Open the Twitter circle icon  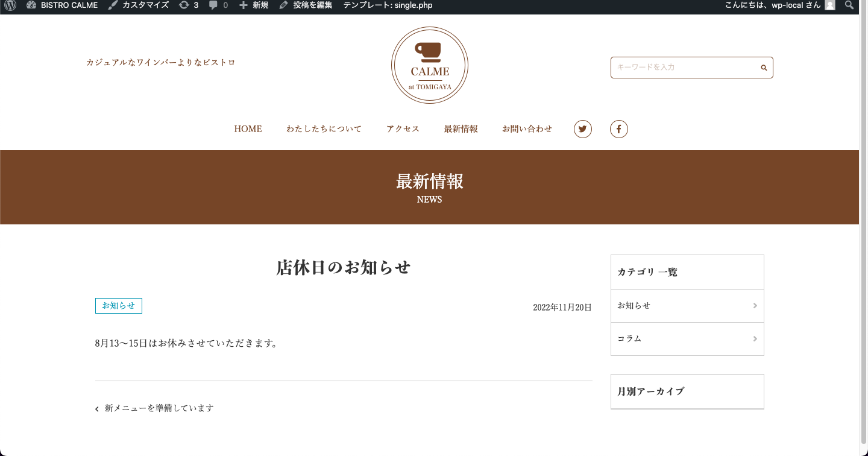582,128
